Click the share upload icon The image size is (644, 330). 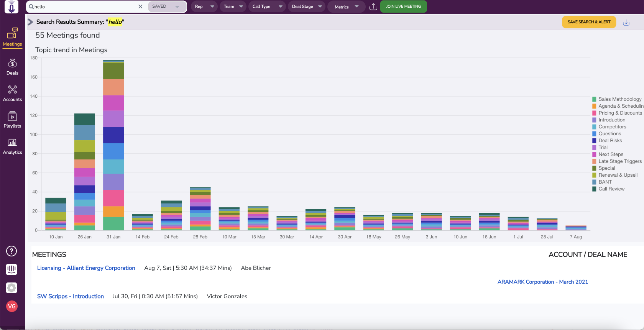[373, 7]
